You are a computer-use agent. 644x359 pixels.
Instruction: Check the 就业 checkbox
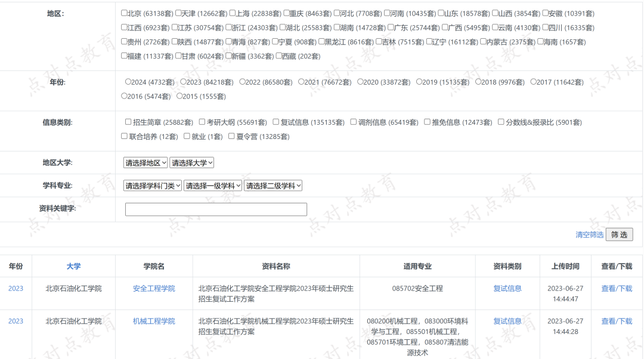coord(187,136)
